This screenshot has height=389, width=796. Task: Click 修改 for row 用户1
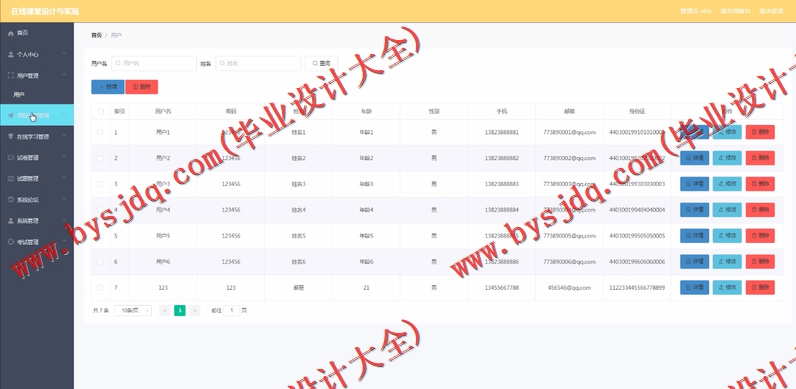(727, 132)
